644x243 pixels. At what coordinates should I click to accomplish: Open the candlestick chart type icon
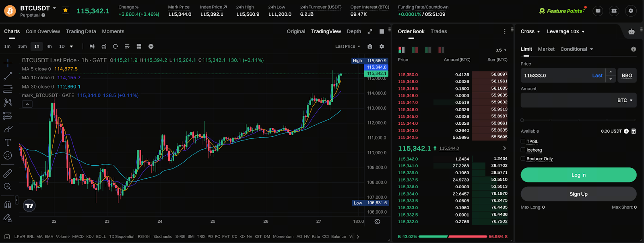click(92, 46)
